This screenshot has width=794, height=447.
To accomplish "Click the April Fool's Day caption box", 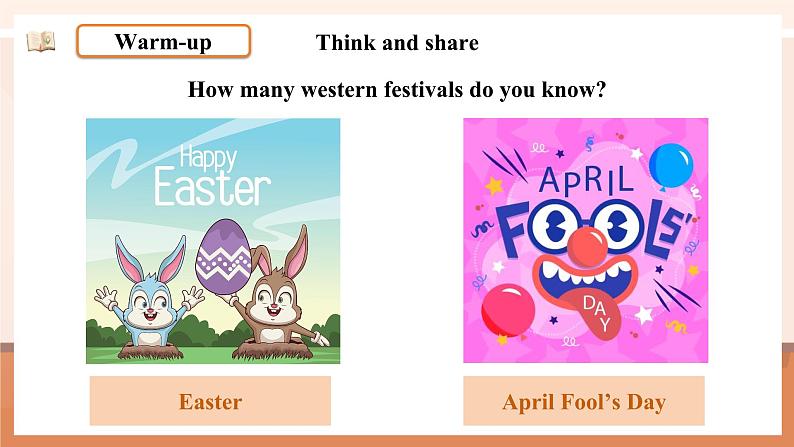I will point(584,401).
